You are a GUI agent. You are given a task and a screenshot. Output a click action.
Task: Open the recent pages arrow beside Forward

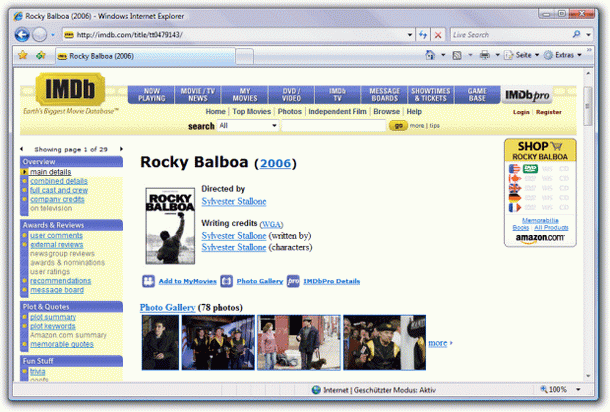pos(53,35)
